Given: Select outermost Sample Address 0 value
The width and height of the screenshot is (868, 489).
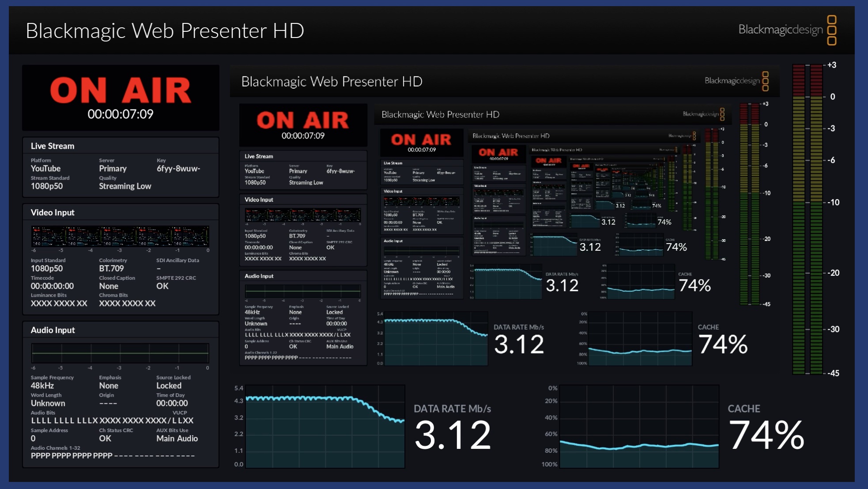Looking at the screenshot, I should pyautogui.click(x=33, y=439).
